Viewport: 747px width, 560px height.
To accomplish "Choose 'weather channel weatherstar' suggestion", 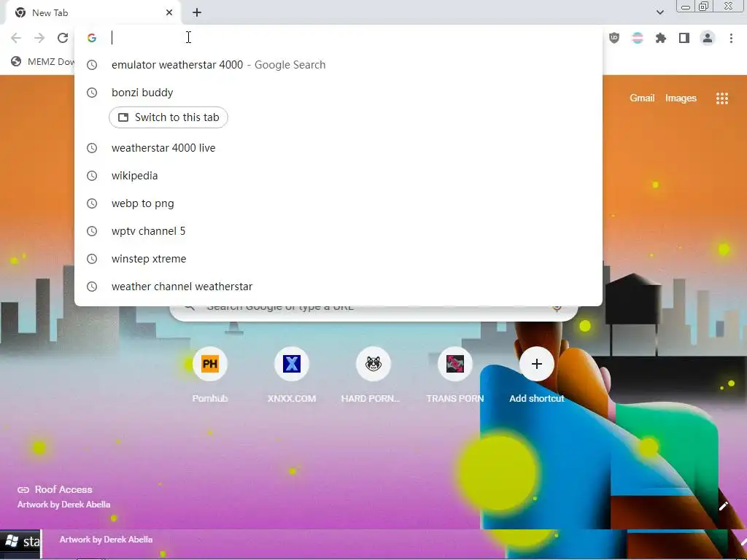I will (338, 286).
